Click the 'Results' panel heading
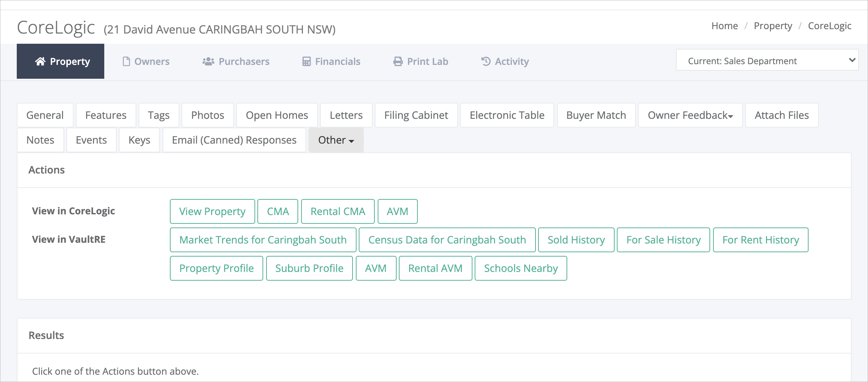This screenshot has width=868, height=382. point(46,335)
